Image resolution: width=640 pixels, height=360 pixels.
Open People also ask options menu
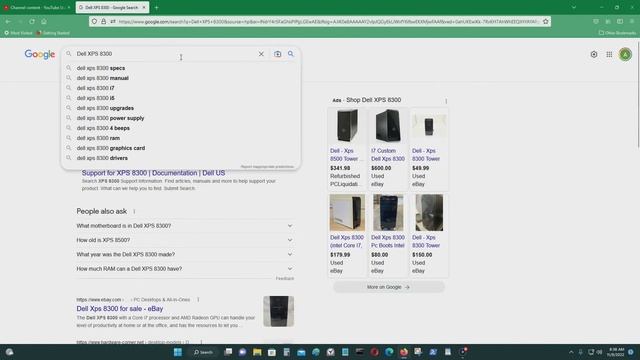click(134, 211)
